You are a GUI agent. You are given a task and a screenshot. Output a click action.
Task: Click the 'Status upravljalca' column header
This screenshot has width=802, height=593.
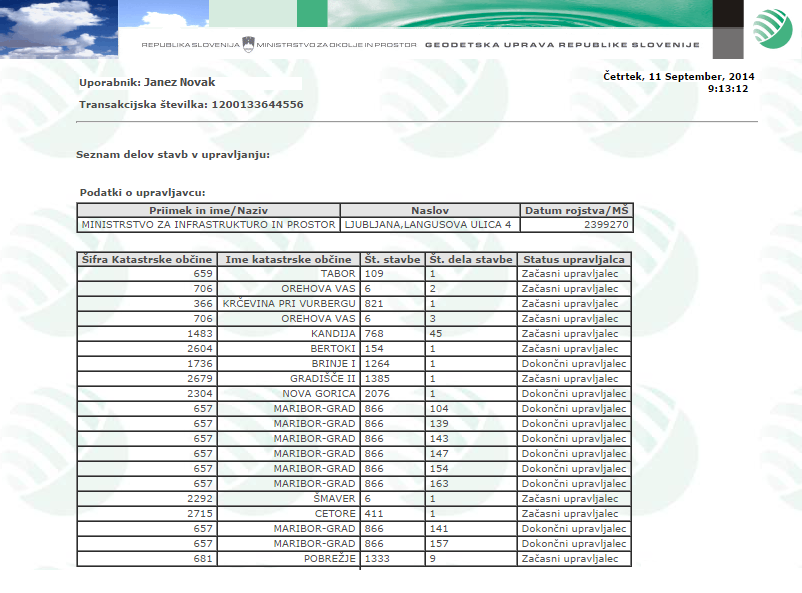click(574, 259)
